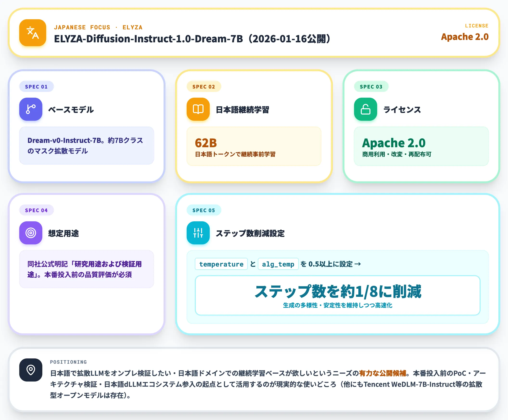Viewport: 508px width, 420px height.
Task: Click 生成の多様性・安定性を維持しつつ高速化 caption
Action: 338,305
